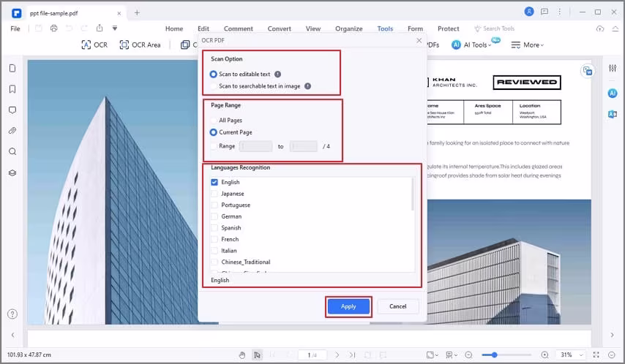Go to next page arrow
625x364 pixels.
tap(337, 354)
